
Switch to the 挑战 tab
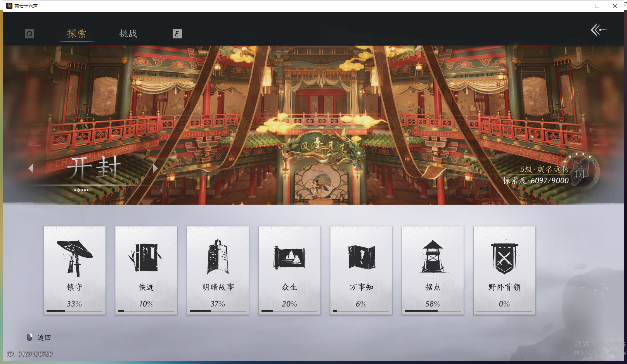click(x=128, y=34)
